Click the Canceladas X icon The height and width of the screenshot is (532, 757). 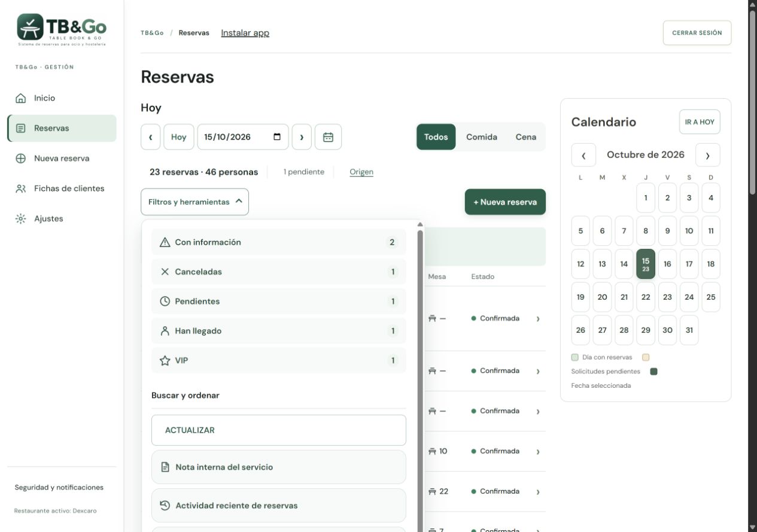[x=165, y=272]
